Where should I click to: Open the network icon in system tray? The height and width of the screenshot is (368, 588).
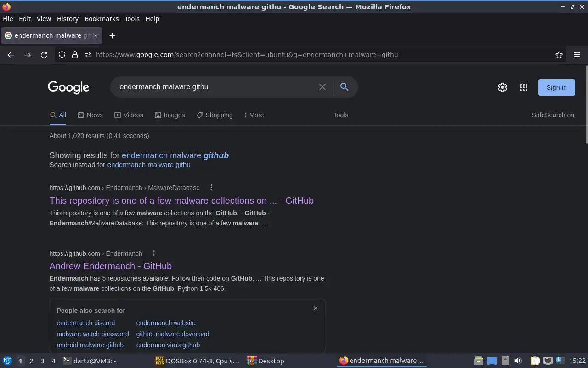click(548, 361)
